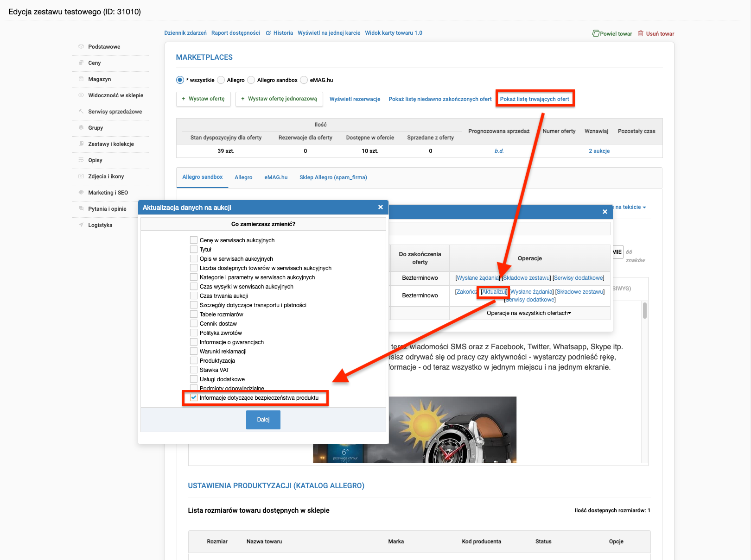Select the Allegro radio button

point(221,80)
